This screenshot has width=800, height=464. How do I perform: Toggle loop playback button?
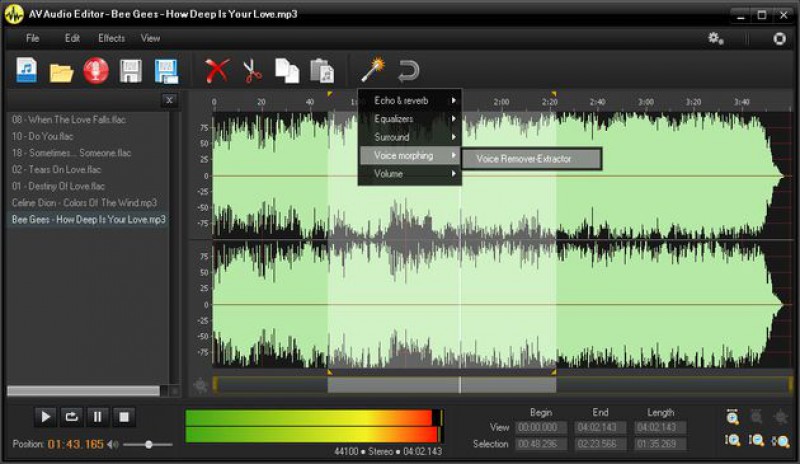pyautogui.click(x=72, y=416)
